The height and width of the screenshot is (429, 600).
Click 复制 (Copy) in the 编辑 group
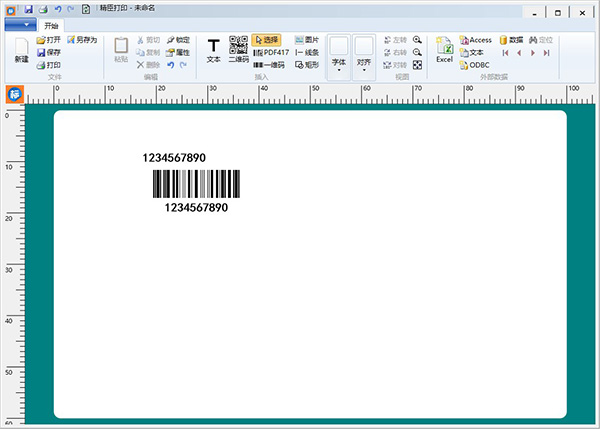[148, 52]
